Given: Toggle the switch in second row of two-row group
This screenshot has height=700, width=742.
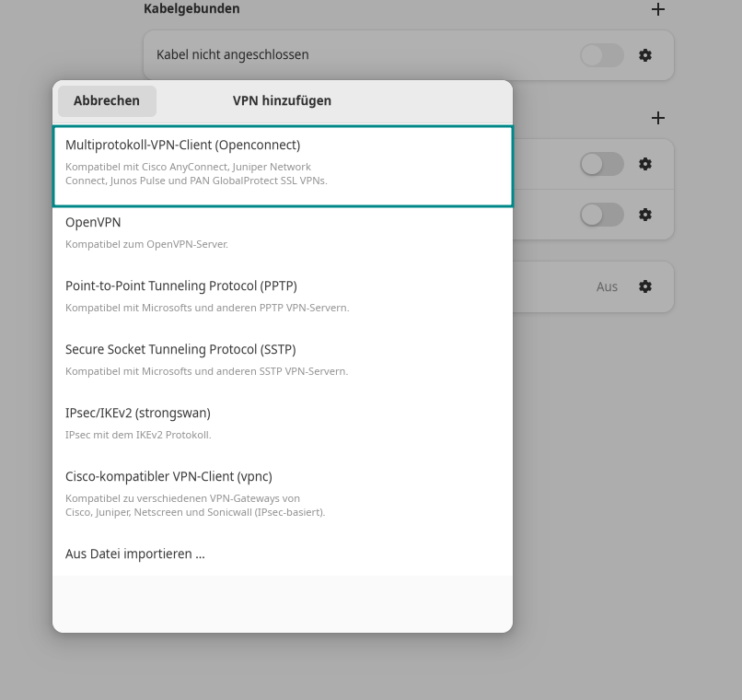Looking at the screenshot, I should point(602,215).
